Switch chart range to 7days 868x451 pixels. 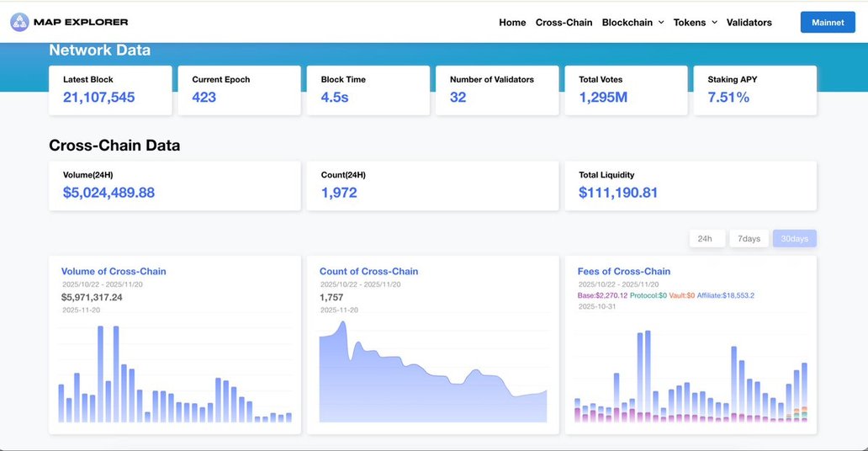749,239
